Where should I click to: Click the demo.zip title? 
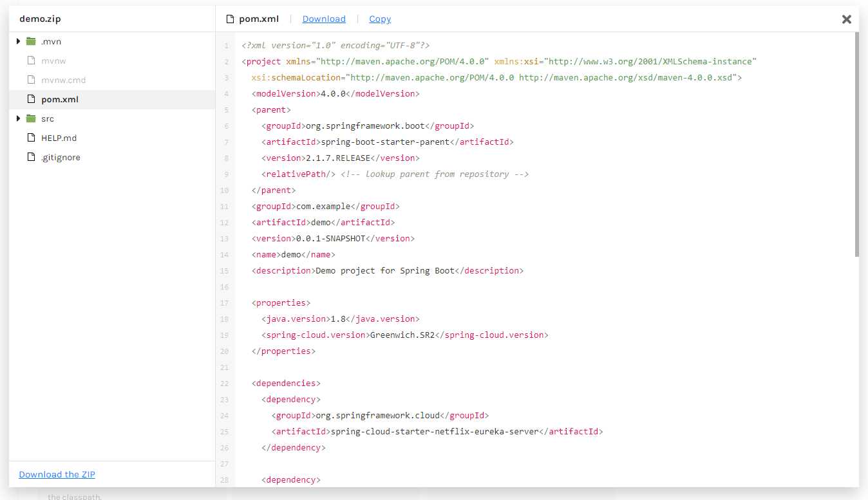(x=40, y=19)
